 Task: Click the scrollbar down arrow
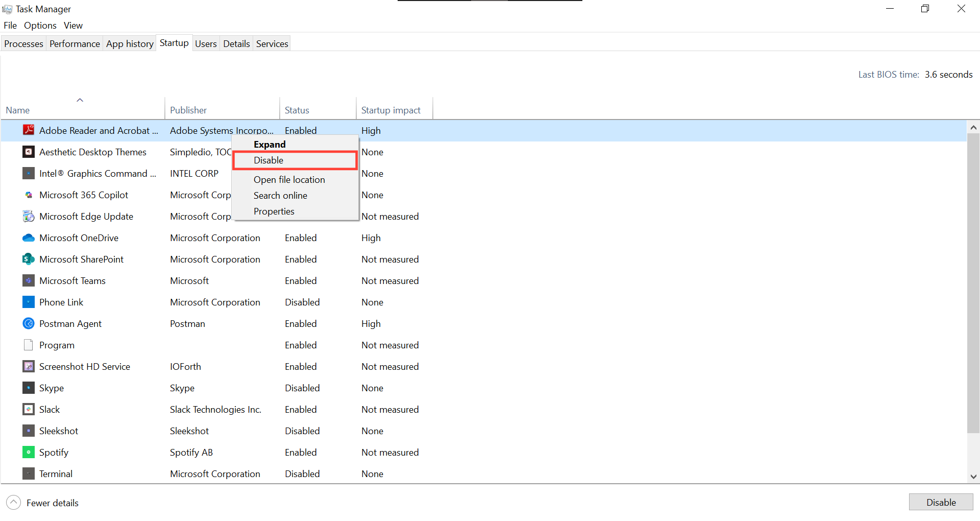pyautogui.click(x=973, y=477)
